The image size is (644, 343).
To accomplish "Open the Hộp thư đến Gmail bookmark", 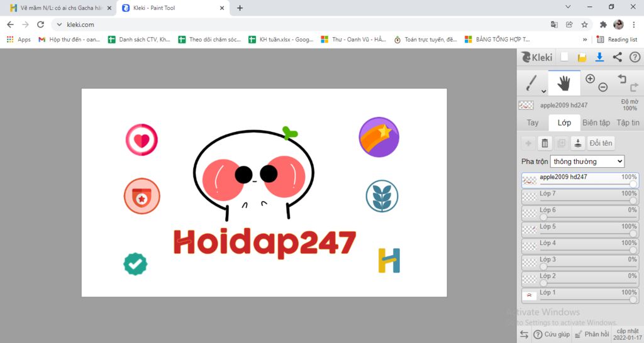I will point(69,40).
